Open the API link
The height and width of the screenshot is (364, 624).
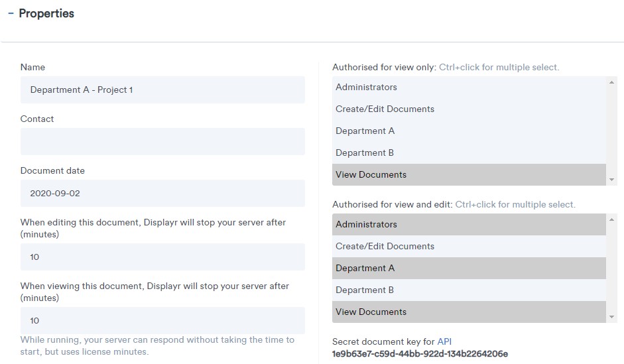point(444,341)
